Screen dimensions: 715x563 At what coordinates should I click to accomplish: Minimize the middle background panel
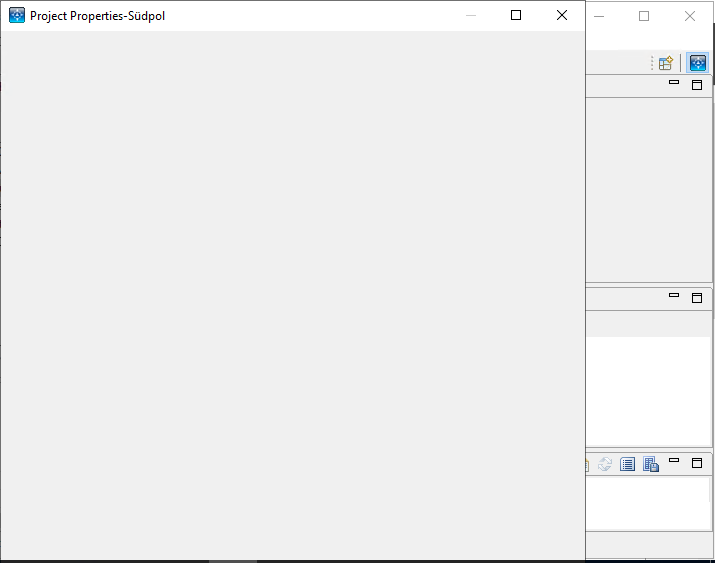(674, 295)
